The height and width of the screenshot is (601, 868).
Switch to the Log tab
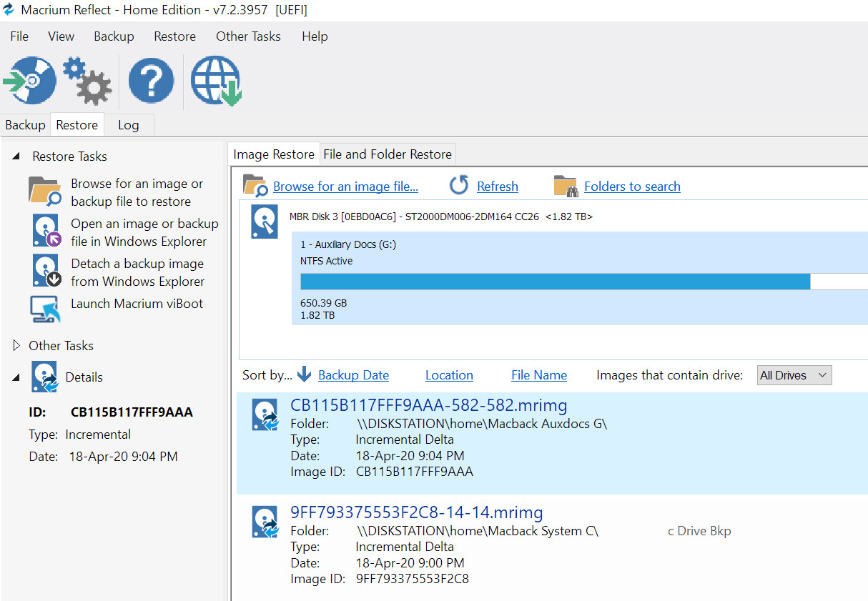coord(129,125)
